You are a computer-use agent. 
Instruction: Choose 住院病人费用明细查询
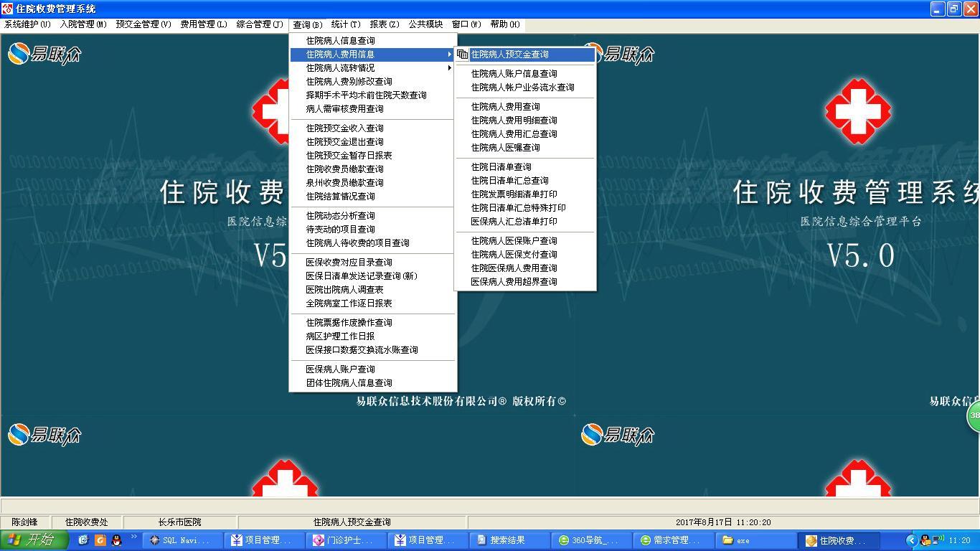525,121
